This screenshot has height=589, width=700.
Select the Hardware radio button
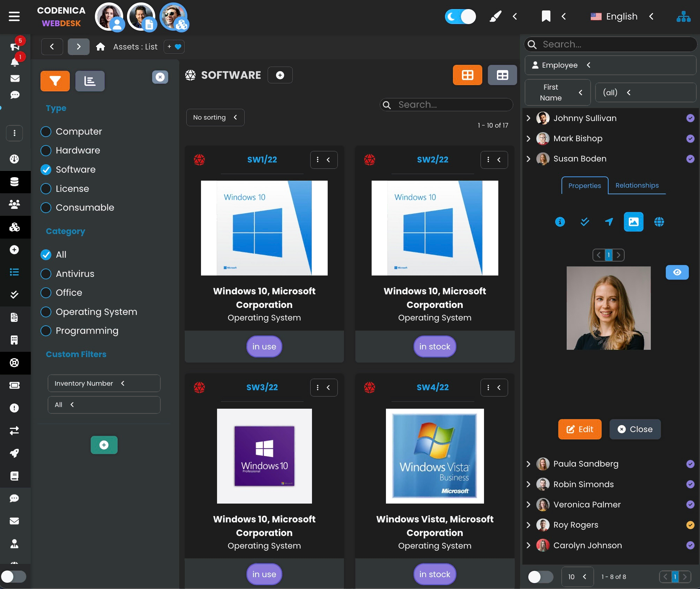click(x=46, y=150)
